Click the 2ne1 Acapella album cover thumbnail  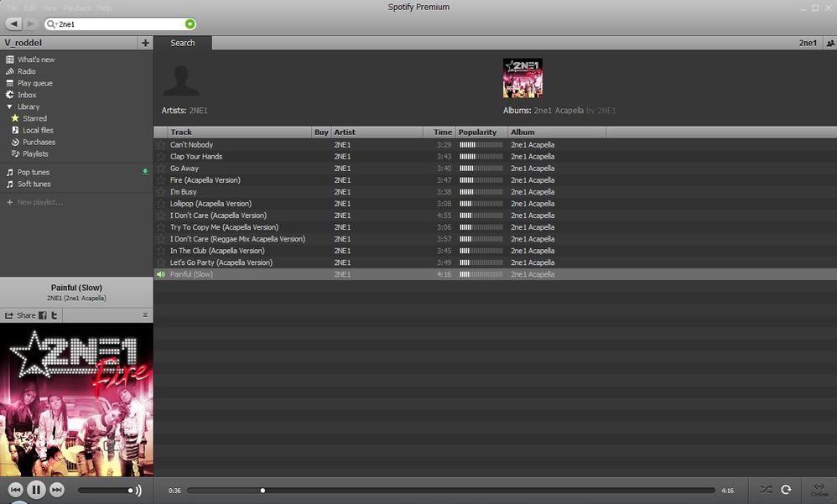pyautogui.click(x=522, y=78)
